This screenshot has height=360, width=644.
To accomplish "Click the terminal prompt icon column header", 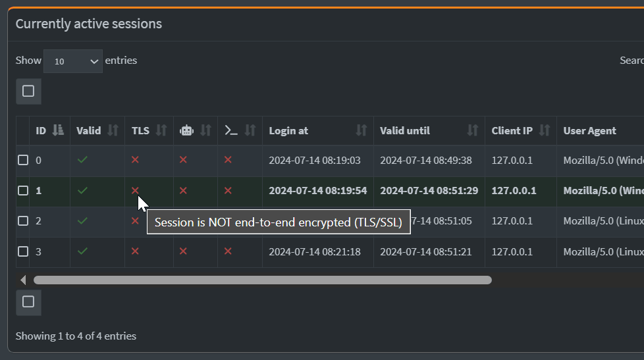I will pos(240,130).
